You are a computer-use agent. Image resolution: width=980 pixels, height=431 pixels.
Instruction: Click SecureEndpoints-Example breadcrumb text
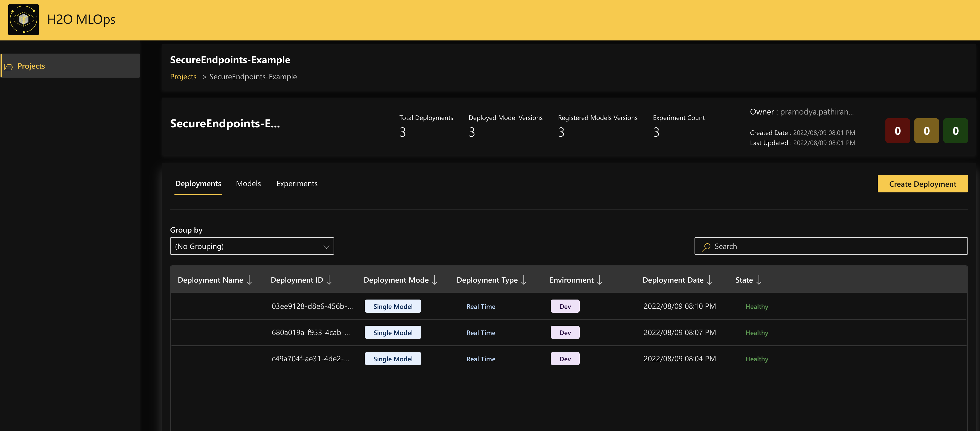(253, 77)
